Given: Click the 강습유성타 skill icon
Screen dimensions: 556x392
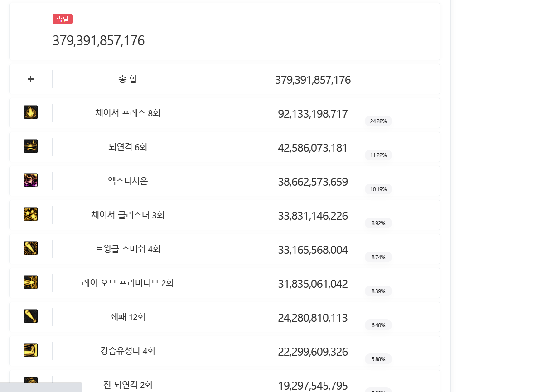Looking at the screenshot, I should tap(31, 350).
